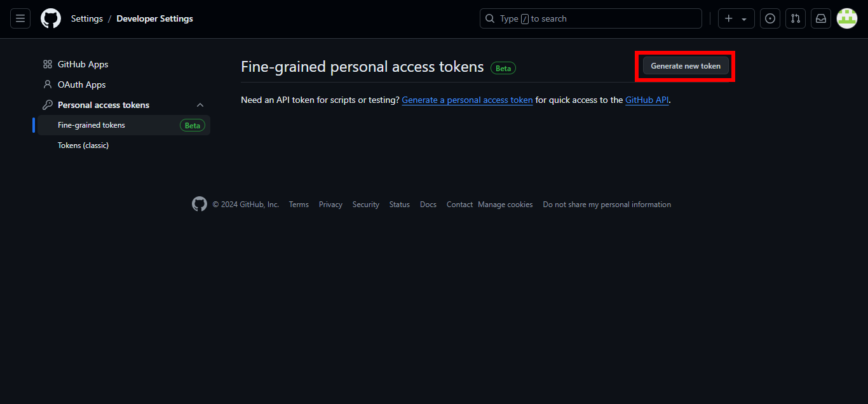Screen dimensions: 868x404
Task: Focus the Type / to search field
Action: pos(590,19)
